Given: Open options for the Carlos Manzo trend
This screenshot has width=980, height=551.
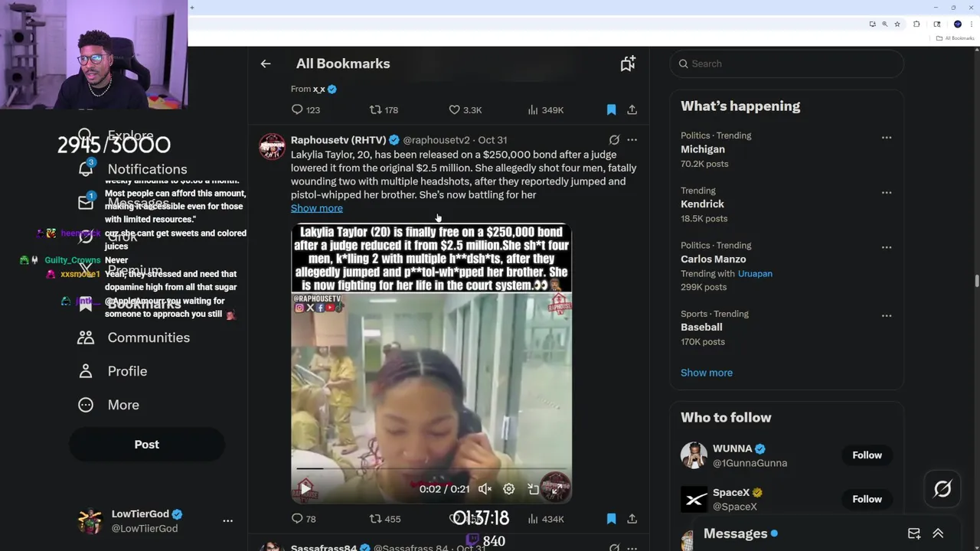Looking at the screenshot, I should click(887, 247).
